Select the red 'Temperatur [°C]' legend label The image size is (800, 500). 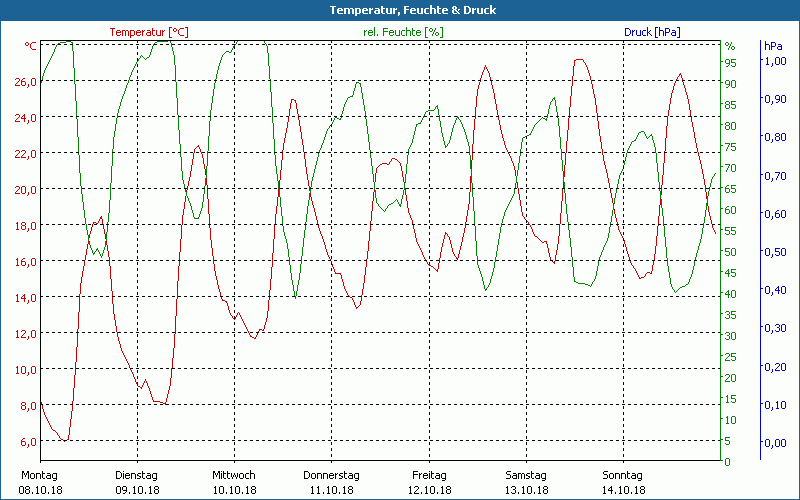click(x=148, y=32)
